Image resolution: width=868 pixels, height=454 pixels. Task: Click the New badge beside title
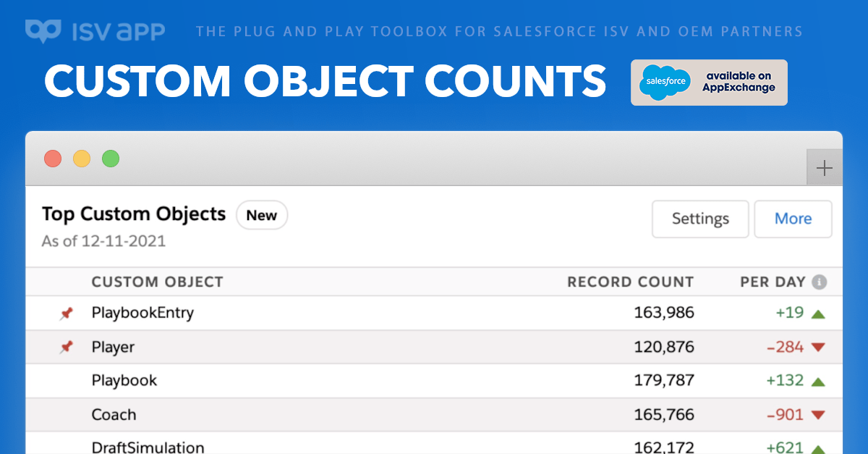coord(262,215)
